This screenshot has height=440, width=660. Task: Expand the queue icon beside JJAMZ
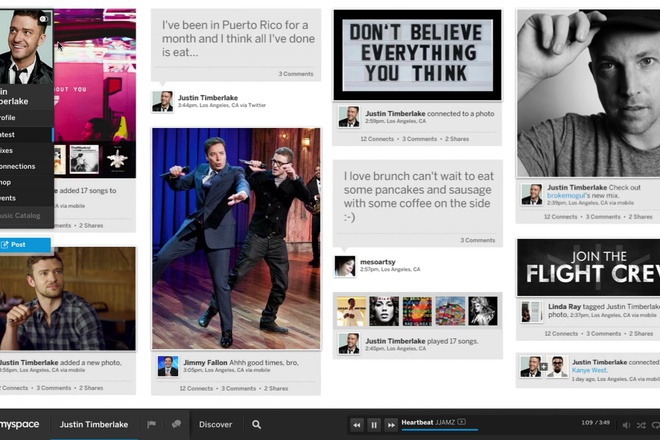461,421
